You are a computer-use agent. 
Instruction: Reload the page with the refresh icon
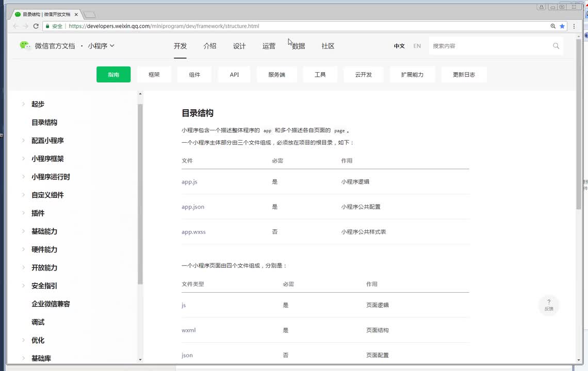tap(36, 26)
